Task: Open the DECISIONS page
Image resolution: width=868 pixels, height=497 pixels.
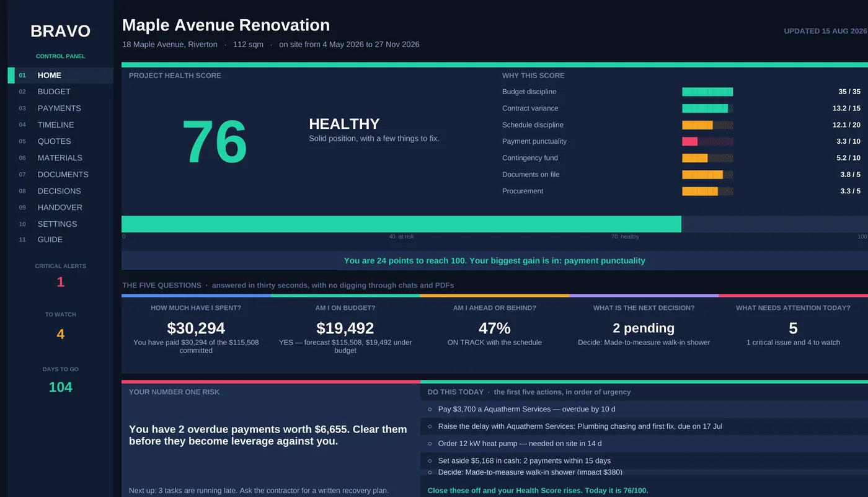Action: 60,191
